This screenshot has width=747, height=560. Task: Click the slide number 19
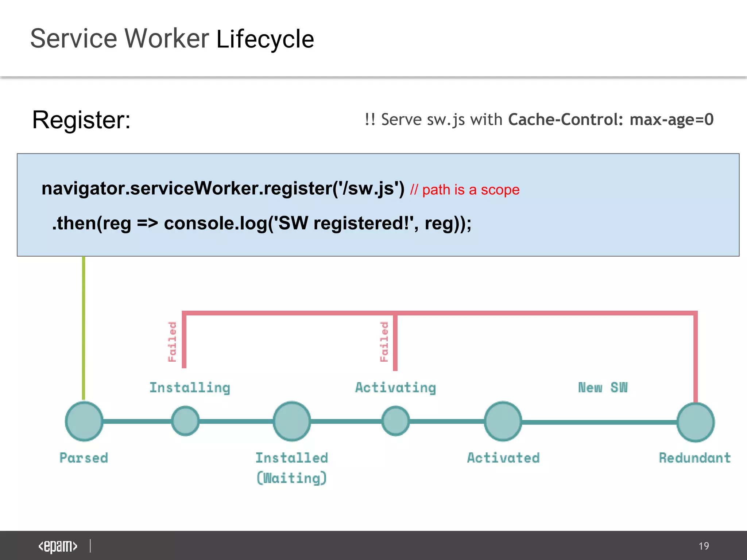click(704, 546)
